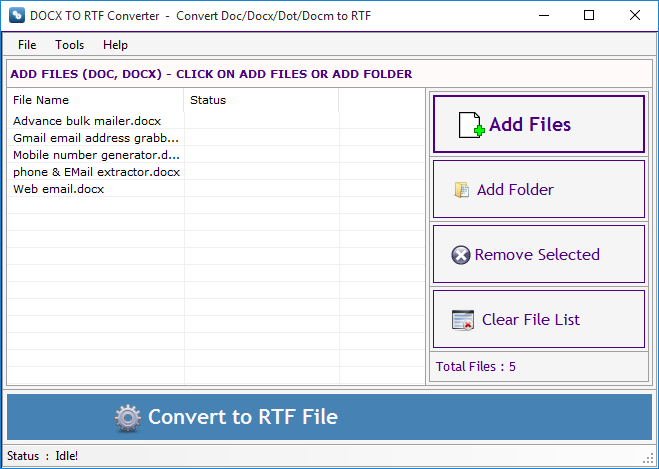The width and height of the screenshot is (659, 469).
Task: Maximize the converter window
Action: pyautogui.click(x=589, y=16)
